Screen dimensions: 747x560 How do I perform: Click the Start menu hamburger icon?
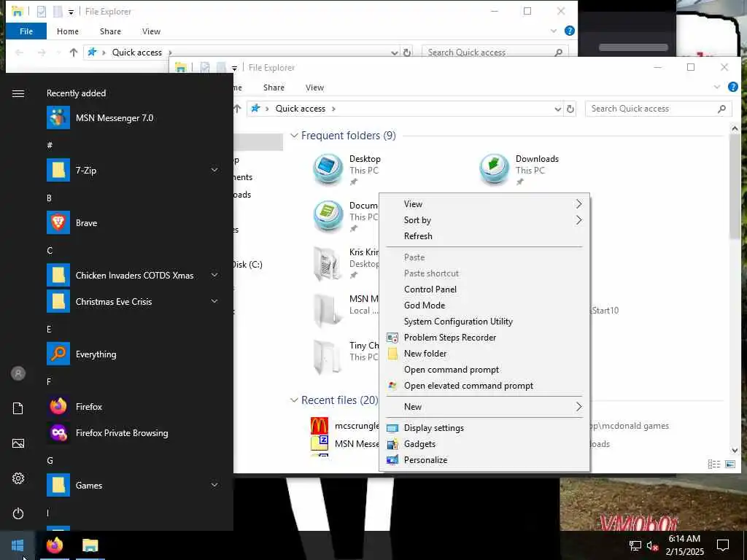click(18, 93)
